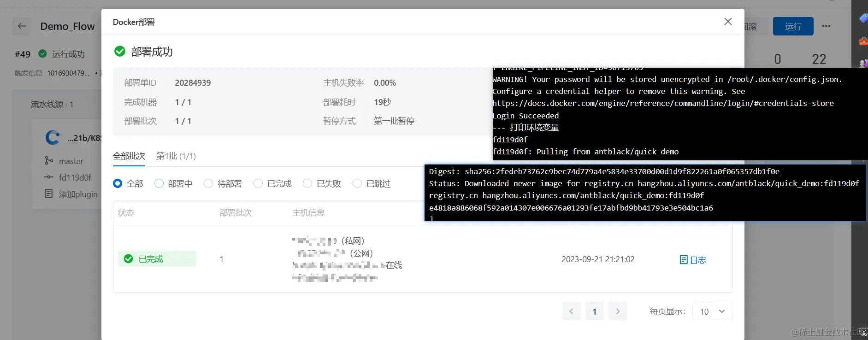868x340 pixels.
Task: Click the 部署批次 column header
Action: coord(236,213)
